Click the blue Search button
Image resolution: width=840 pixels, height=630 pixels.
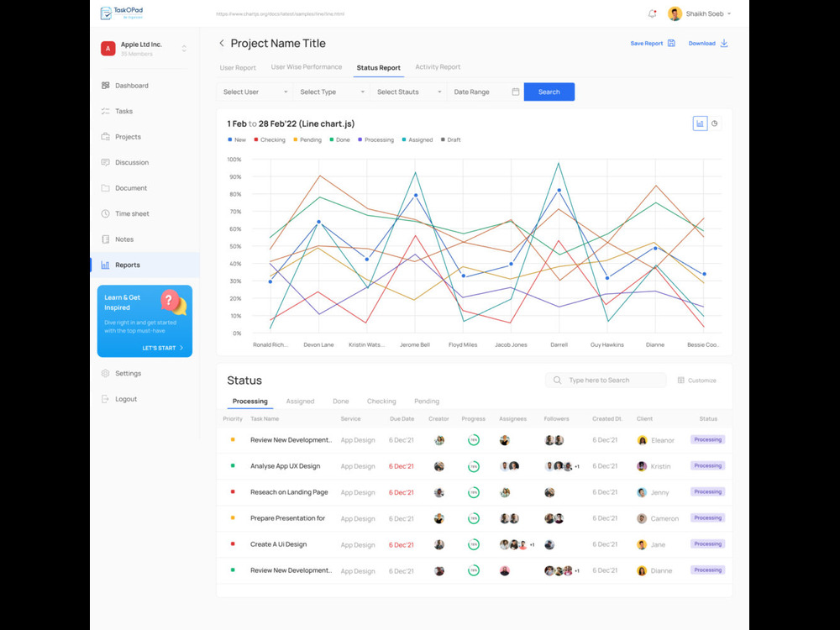click(549, 92)
